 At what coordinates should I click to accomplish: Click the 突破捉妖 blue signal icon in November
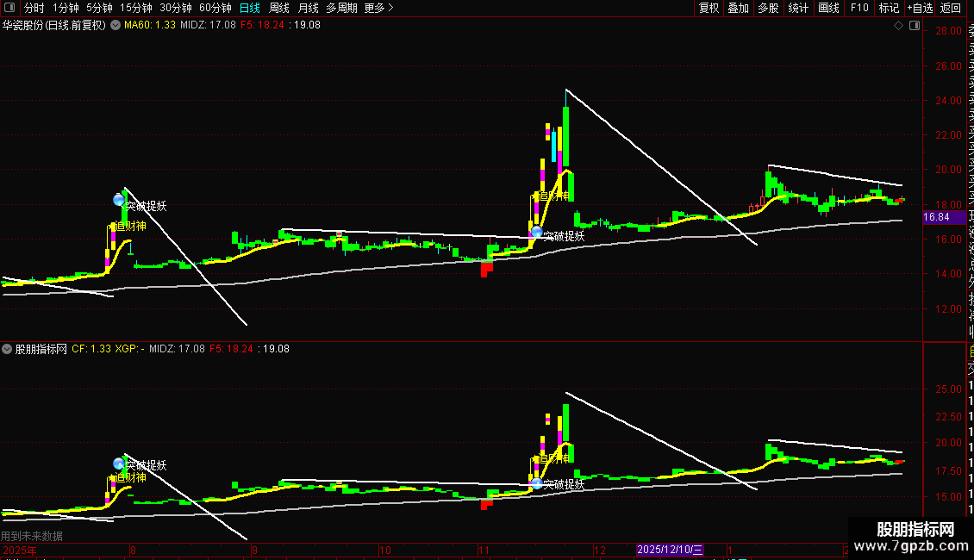pos(537,233)
